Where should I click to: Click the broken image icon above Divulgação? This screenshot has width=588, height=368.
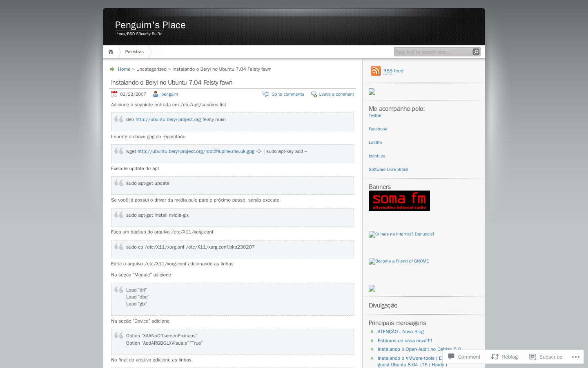point(372,288)
